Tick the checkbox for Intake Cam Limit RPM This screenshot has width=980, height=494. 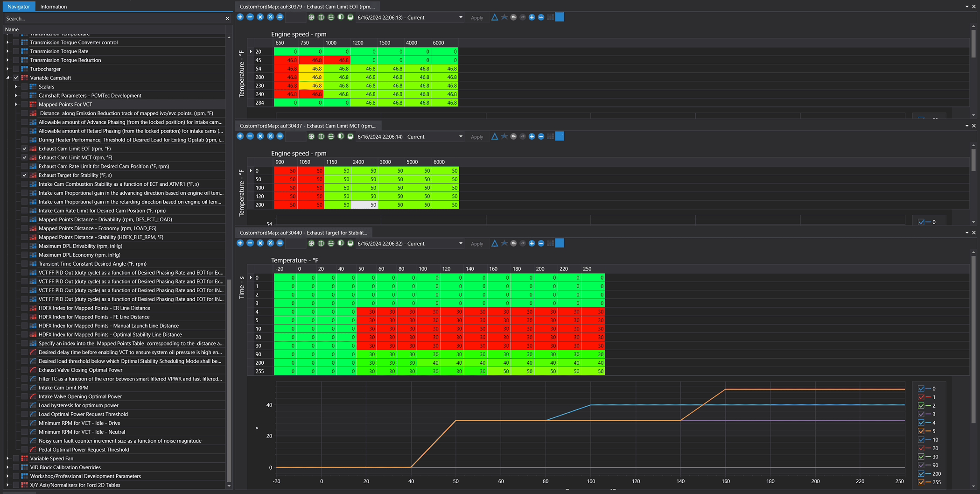point(25,388)
